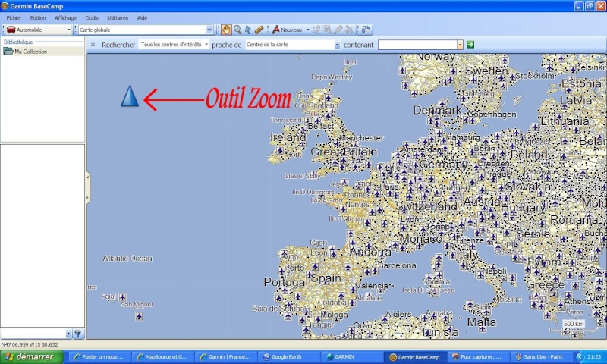Switch to Pour capturer taskbar window
This screenshot has height=364, width=607.
478,357
